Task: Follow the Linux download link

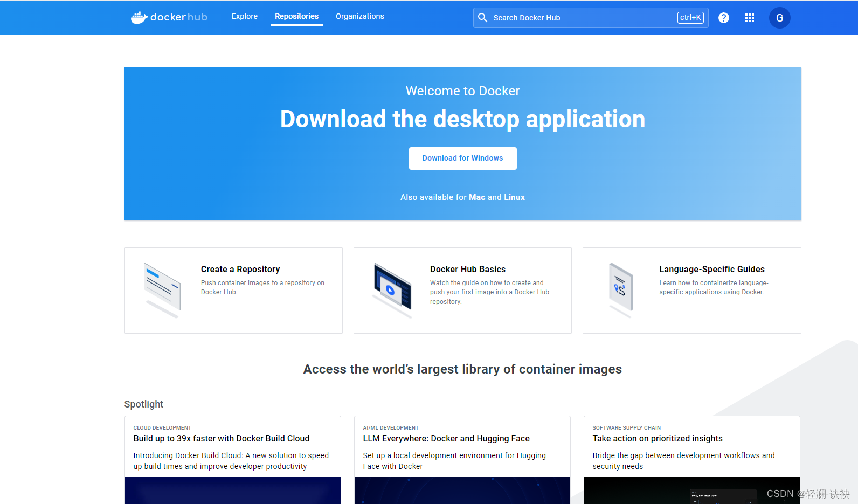Action: click(x=514, y=197)
